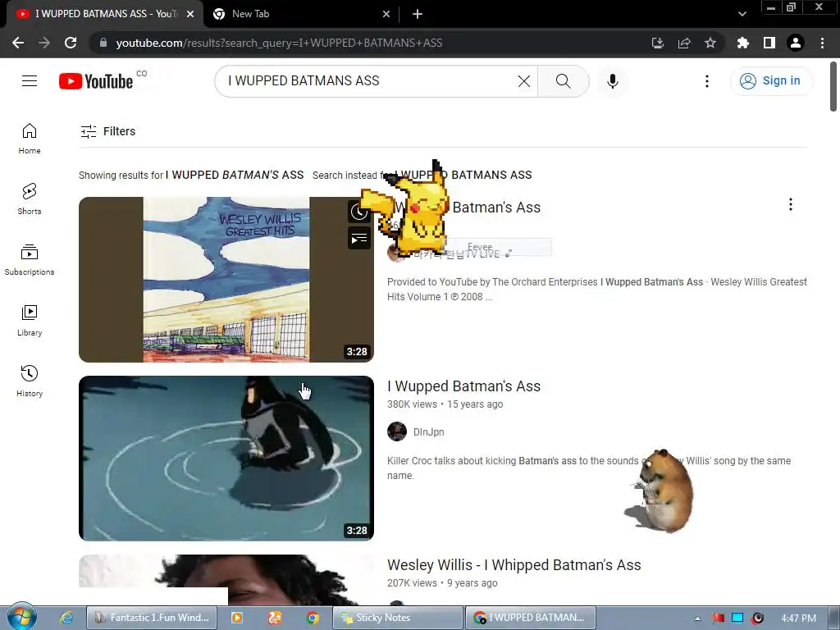Open Chrome three-dot menu
840x630 pixels.
click(822, 43)
